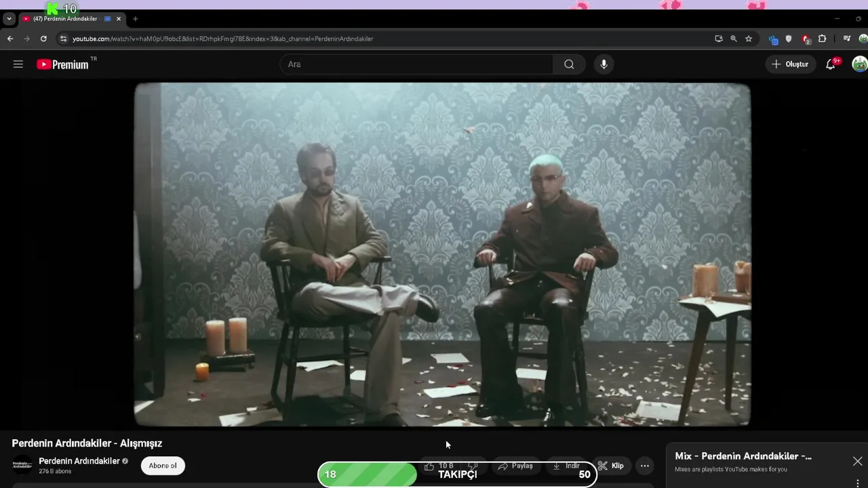Open a new browser tab
868x488 pixels.
135,19
